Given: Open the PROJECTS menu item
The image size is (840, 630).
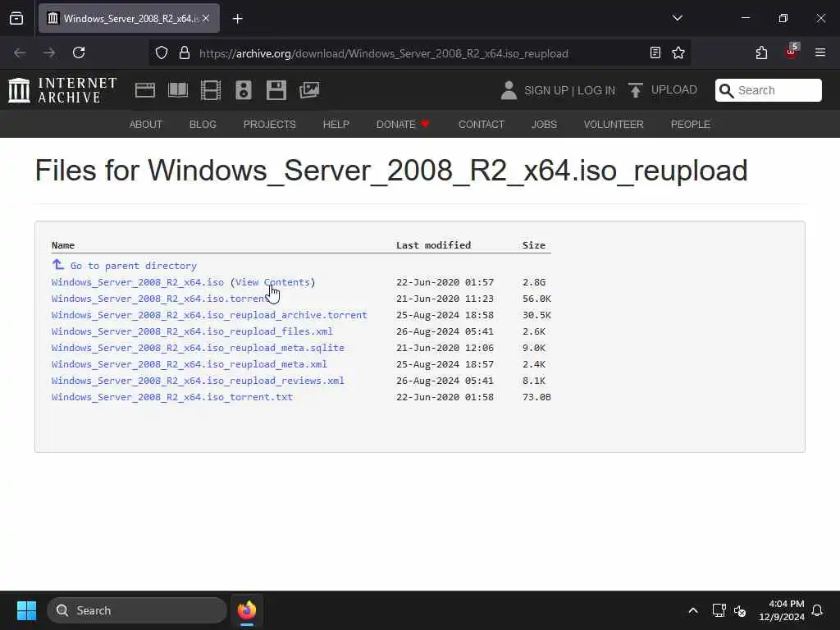Looking at the screenshot, I should pyautogui.click(x=269, y=125).
